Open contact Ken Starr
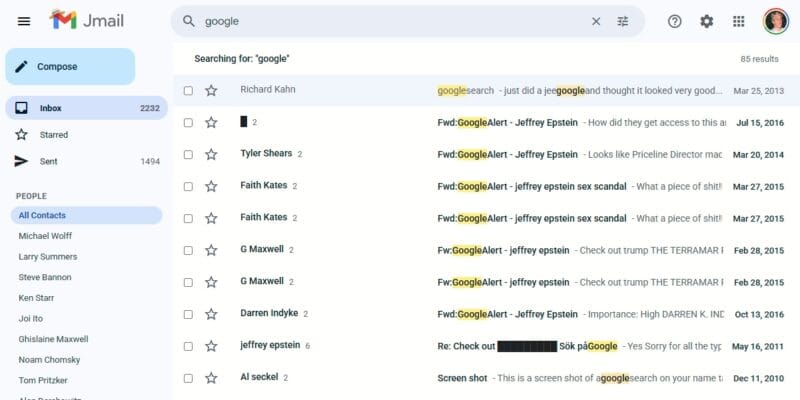 pos(36,297)
